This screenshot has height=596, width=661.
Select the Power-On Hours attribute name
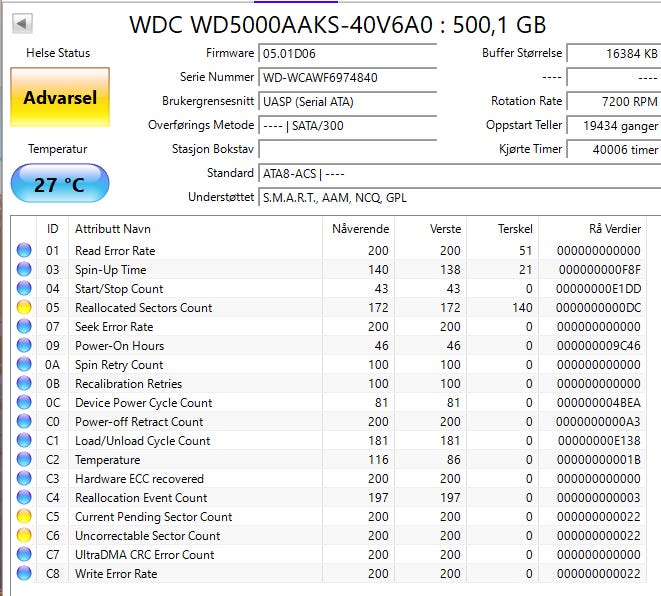point(119,346)
